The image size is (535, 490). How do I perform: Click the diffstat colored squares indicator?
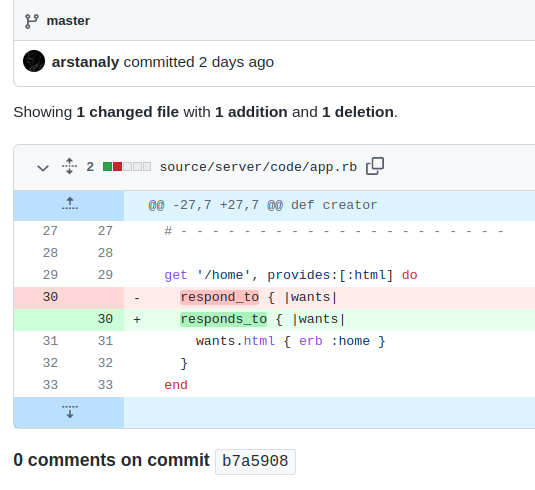tap(127, 167)
